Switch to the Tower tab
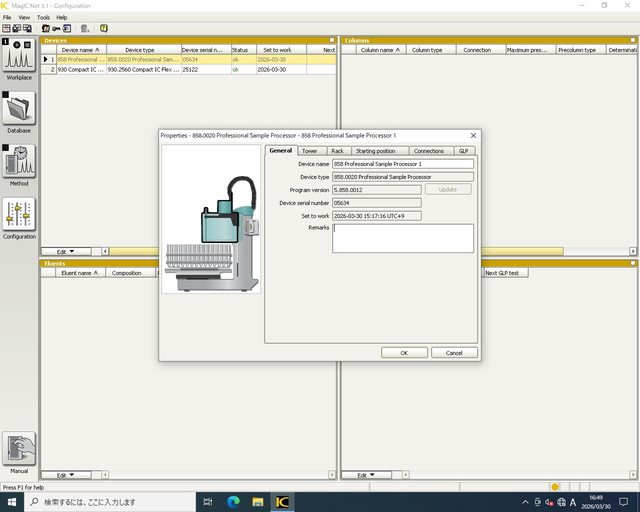 click(310, 151)
